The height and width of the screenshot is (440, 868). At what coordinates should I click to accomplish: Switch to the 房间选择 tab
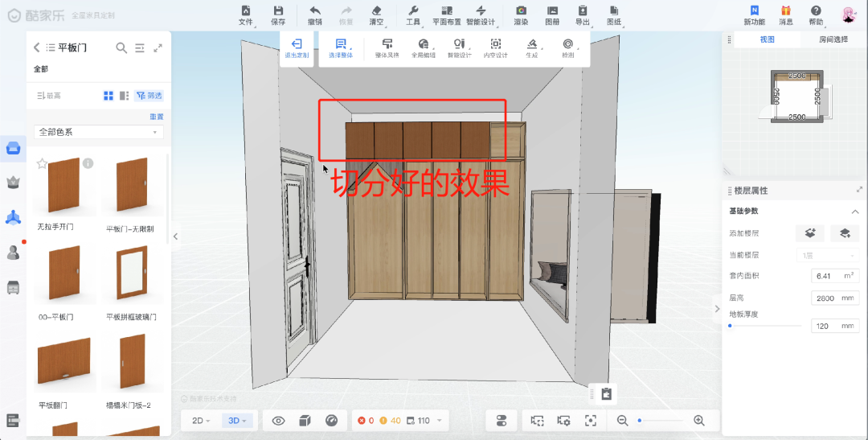point(833,39)
